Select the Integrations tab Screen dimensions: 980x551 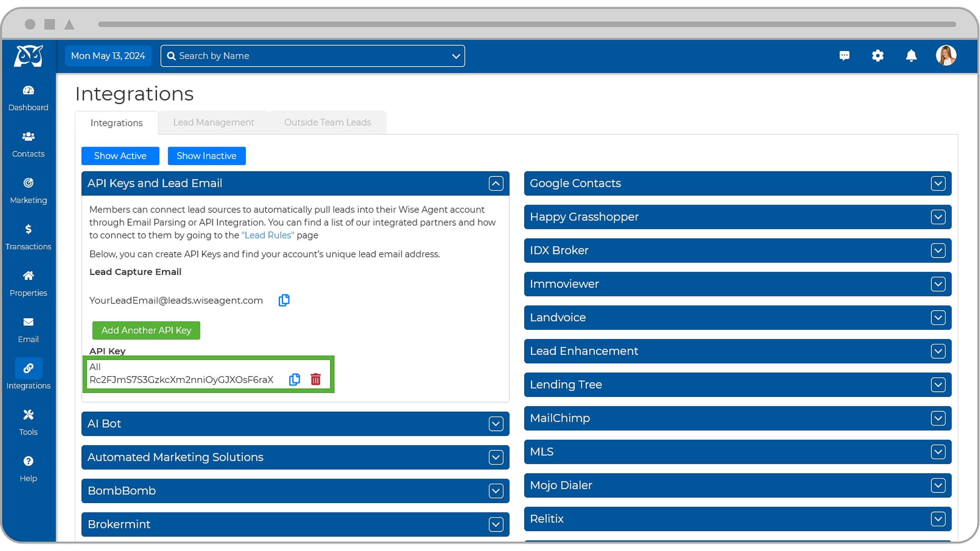[116, 123]
